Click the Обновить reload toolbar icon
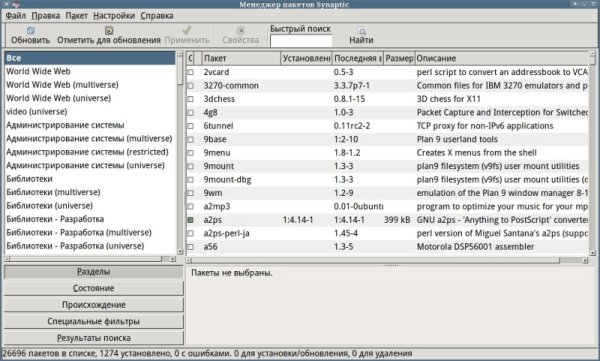This screenshot has height=361, width=600. point(31,30)
